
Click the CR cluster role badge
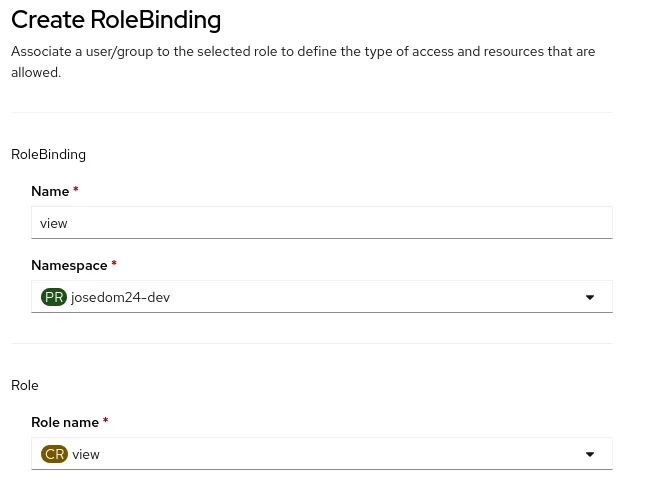pos(54,454)
